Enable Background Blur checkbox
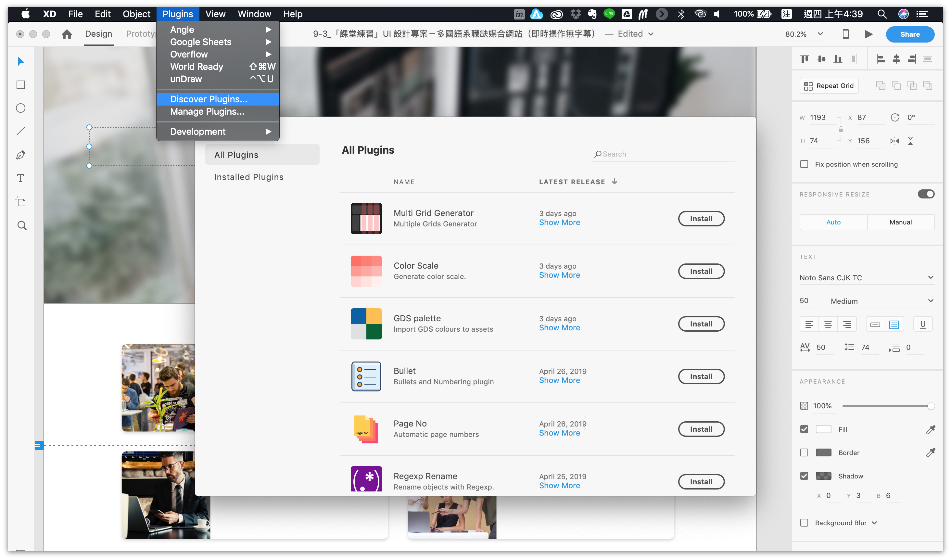 click(804, 523)
